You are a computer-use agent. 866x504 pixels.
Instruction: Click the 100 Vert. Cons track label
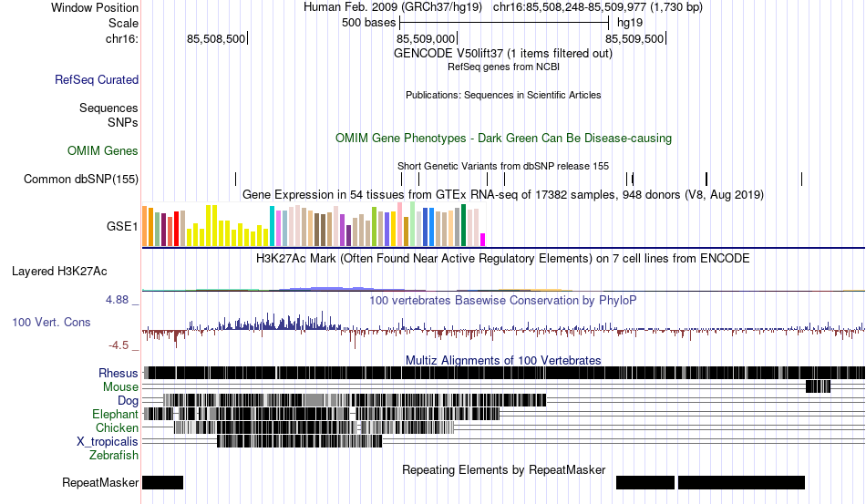click(x=51, y=322)
